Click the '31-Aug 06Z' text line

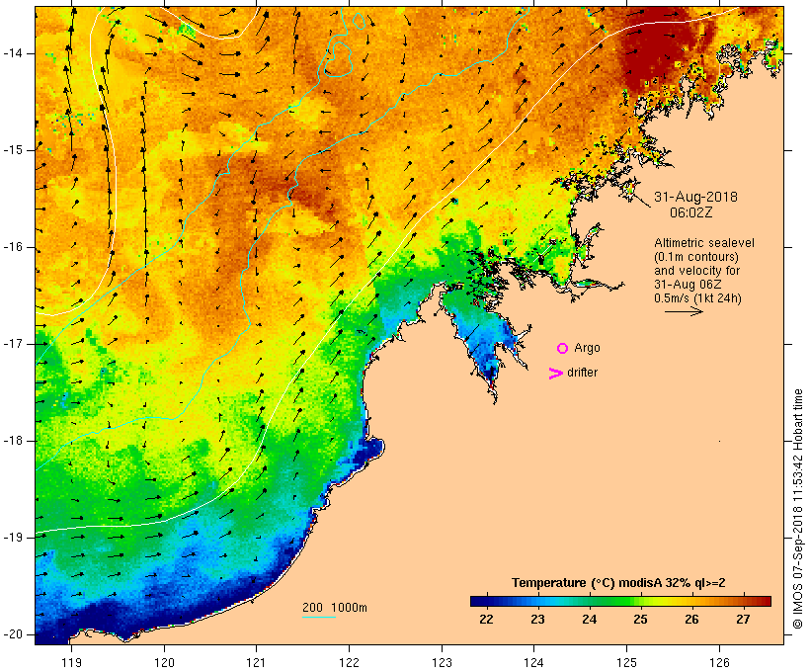pos(688,285)
